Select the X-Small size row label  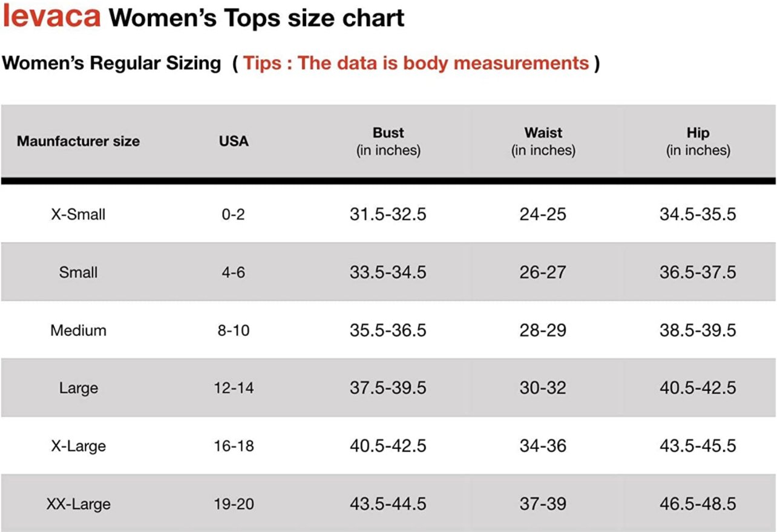click(78, 214)
